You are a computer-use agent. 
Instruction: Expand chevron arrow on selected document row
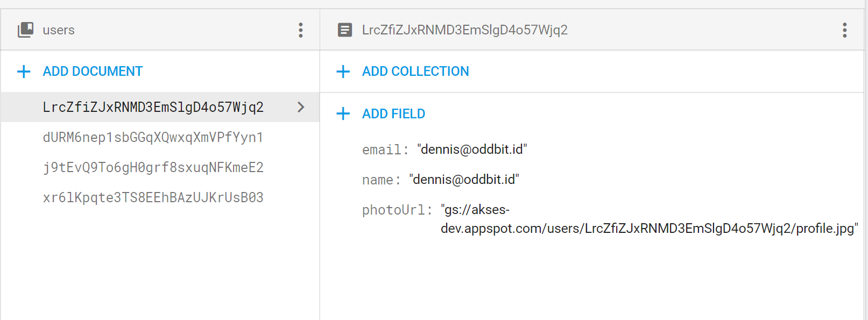coord(301,107)
